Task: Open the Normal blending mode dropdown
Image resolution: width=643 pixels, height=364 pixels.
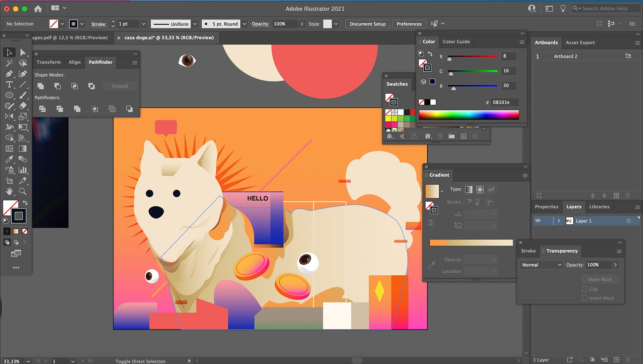Action: (x=541, y=265)
